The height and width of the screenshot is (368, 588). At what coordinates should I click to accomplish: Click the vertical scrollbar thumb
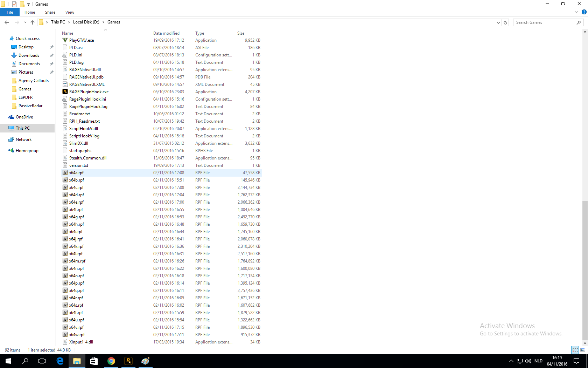pyautogui.click(x=585, y=270)
